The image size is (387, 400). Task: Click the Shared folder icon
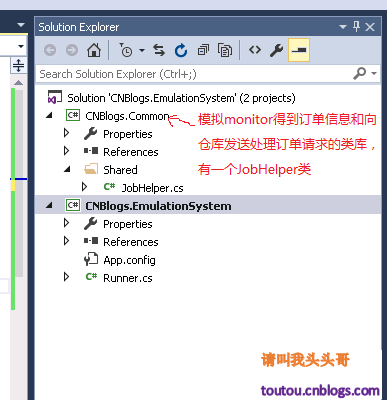pos(91,169)
